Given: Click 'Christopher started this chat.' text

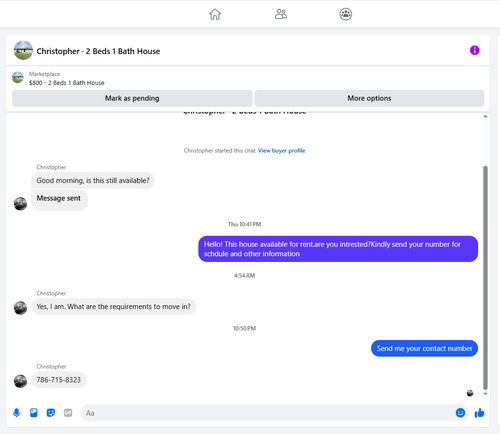Looking at the screenshot, I should (220, 151).
